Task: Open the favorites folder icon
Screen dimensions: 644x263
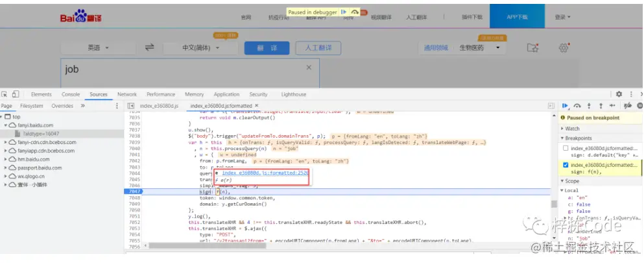Action: 532,47
